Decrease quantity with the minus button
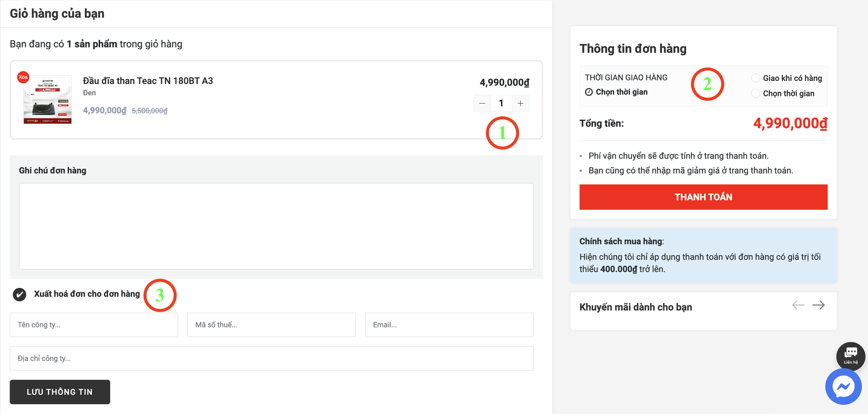 [482, 103]
